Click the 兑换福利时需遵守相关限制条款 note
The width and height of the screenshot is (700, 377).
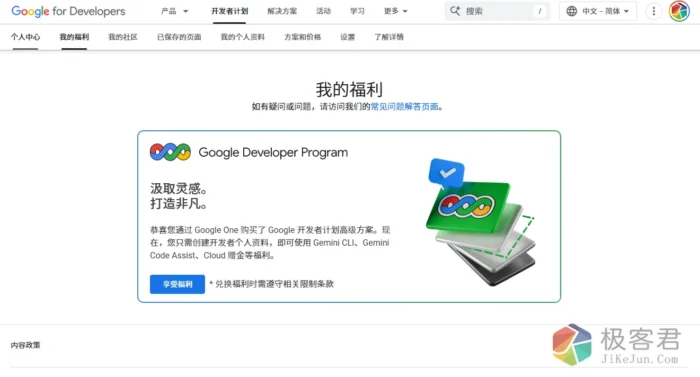coord(271,284)
